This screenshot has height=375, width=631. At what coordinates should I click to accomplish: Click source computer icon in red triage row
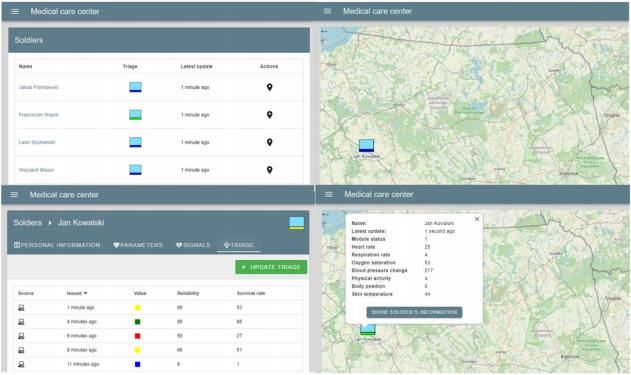pyautogui.click(x=21, y=336)
